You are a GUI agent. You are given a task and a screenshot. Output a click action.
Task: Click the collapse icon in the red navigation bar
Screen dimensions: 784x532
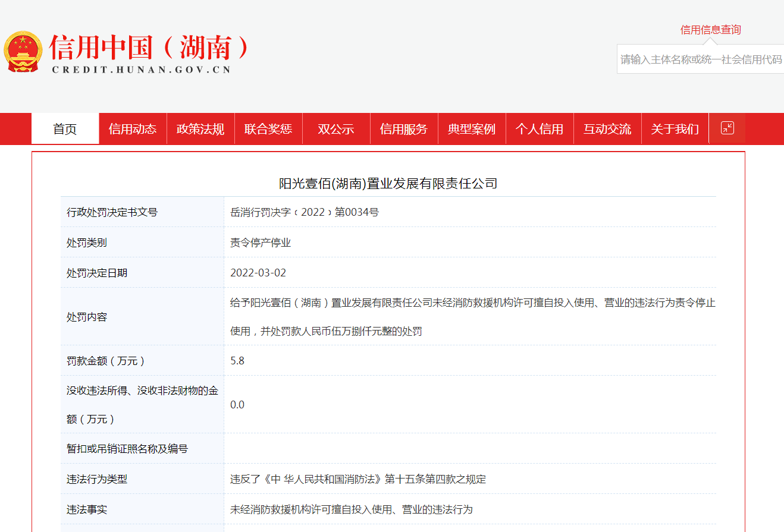tap(727, 128)
